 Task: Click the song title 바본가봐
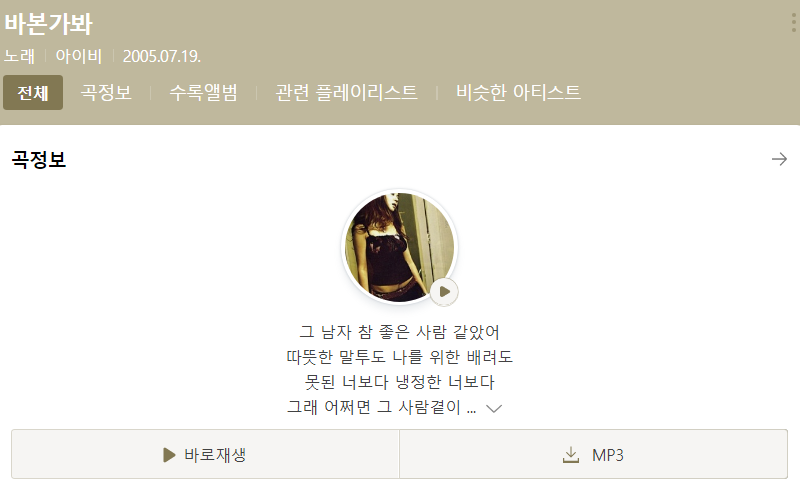48,24
